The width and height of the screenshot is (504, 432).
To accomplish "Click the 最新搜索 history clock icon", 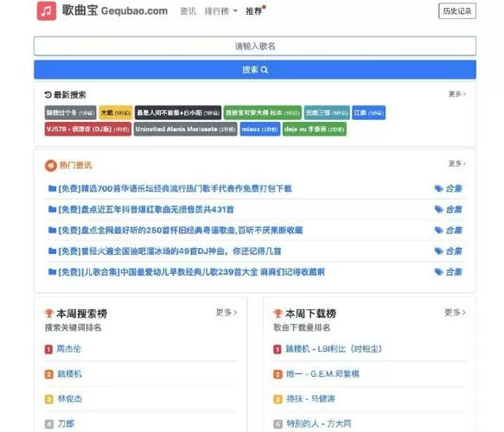I will coord(48,95).
